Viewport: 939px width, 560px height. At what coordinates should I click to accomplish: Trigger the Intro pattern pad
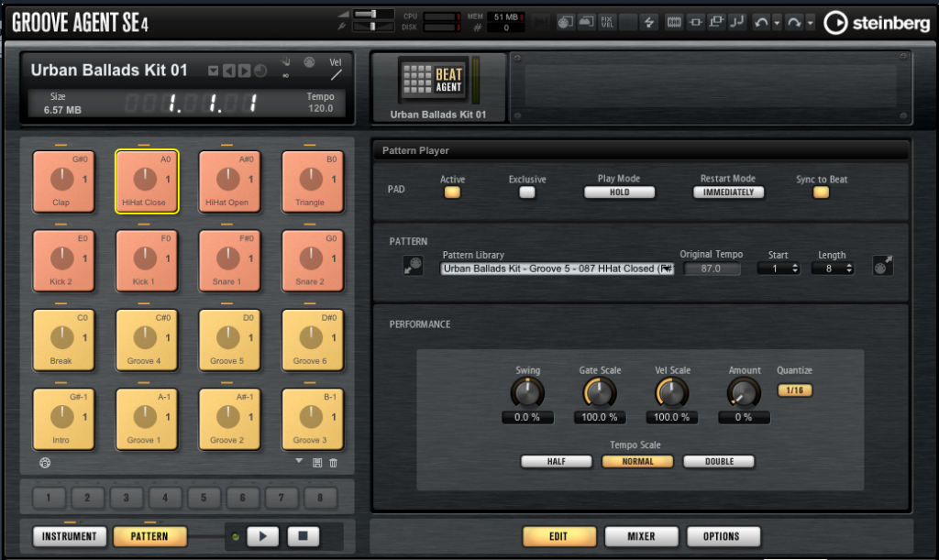pyautogui.click(x=63, y=419)
